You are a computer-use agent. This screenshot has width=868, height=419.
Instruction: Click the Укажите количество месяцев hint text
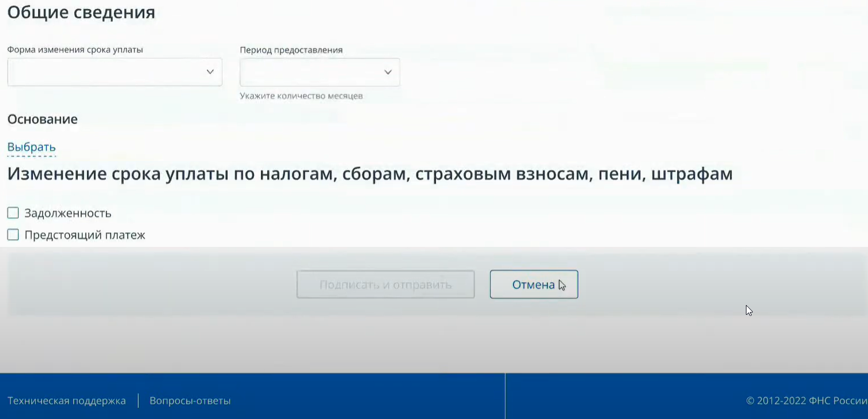click(301, 96)
